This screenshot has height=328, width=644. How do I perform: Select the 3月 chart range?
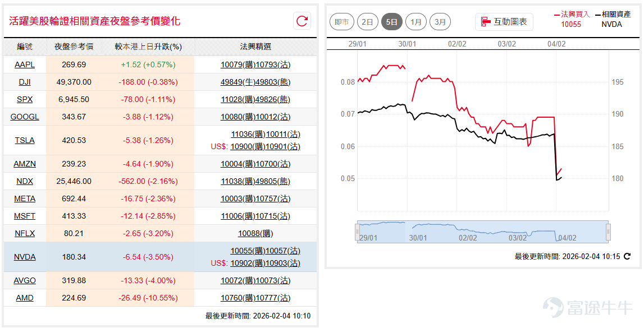pyautogui.click(x=440, y=22)
